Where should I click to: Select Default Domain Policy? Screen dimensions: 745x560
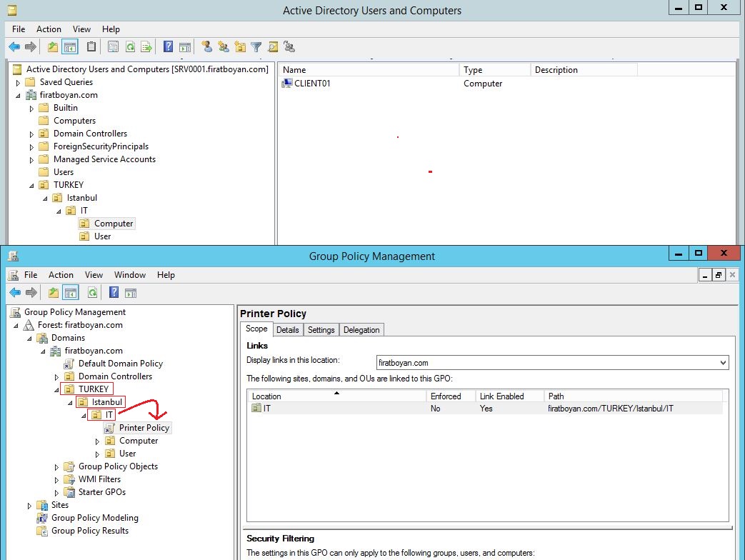120,364
